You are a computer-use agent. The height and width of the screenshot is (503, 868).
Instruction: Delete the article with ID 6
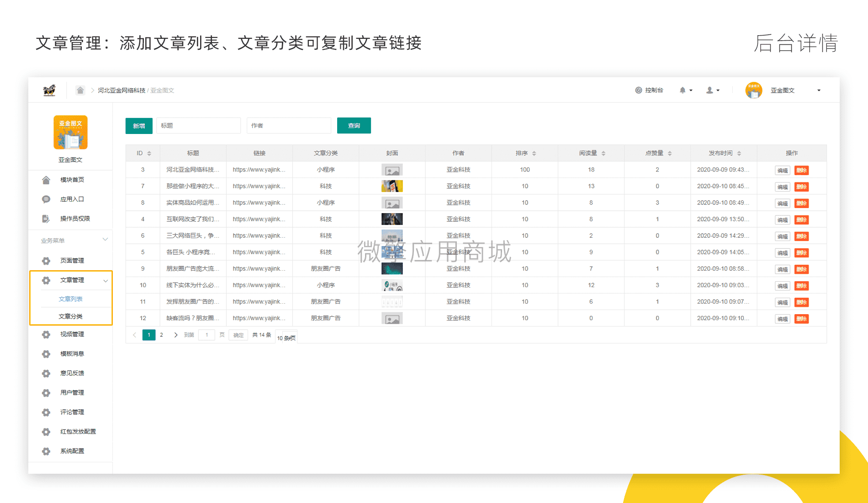(801, 236)
